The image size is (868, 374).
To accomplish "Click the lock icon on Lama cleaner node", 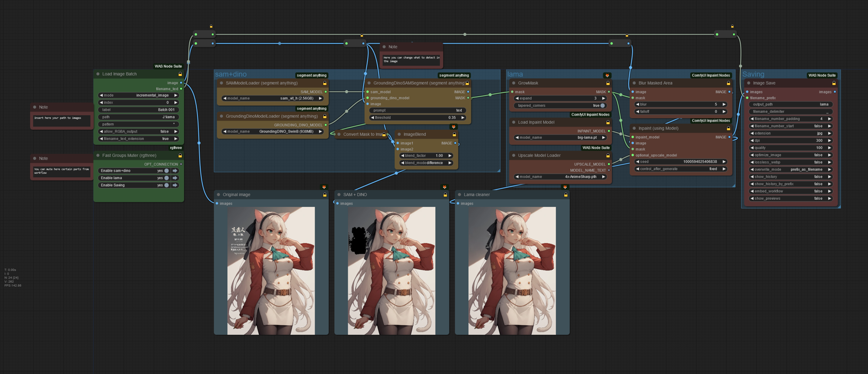I will point(565,195).
